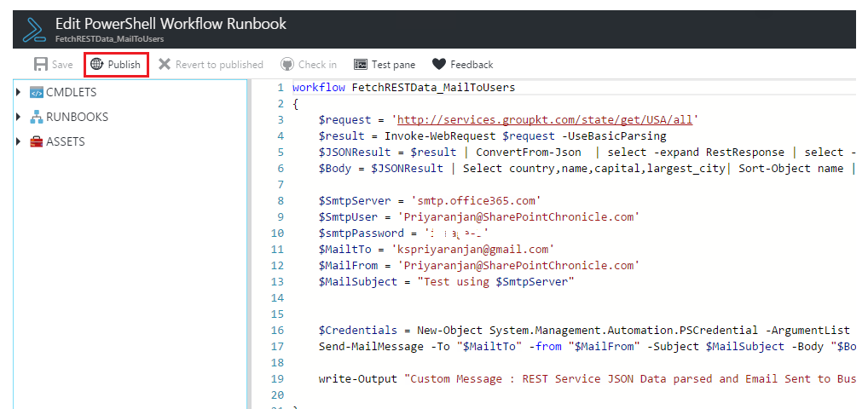Open the Test pane label
Viewport: 868px width, 409px height.
(394, 65)
